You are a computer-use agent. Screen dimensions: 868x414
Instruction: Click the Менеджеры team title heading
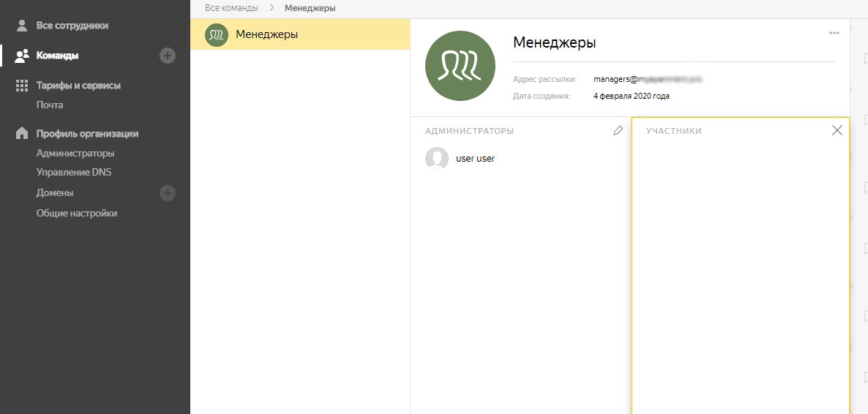tap(555, 42)
